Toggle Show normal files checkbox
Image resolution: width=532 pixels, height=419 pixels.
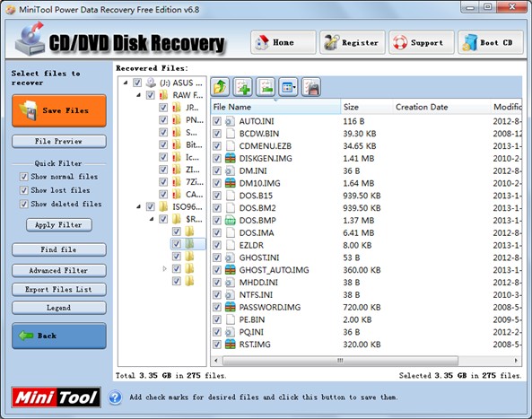[x=23, y=177]
